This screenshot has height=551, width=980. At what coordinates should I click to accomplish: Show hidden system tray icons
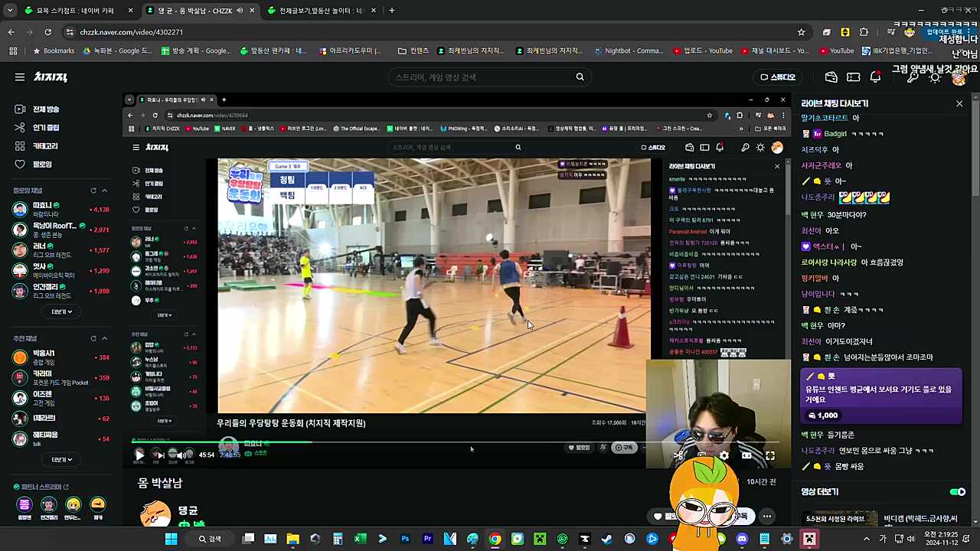[867, 539]
